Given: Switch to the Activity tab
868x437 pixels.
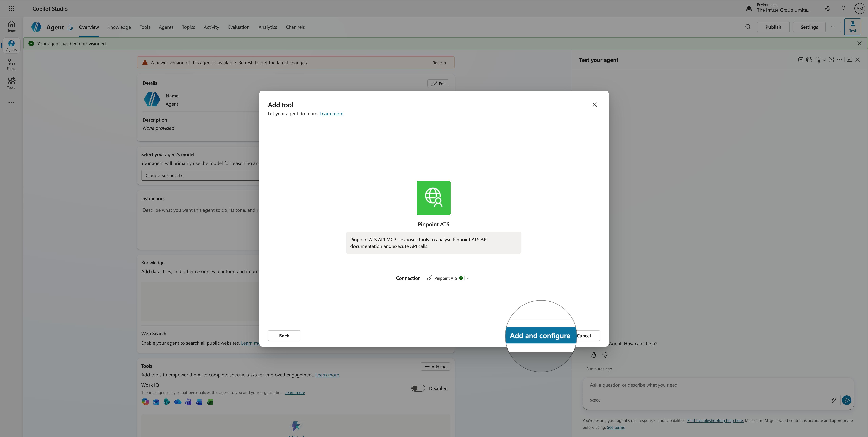Looking at the screenshot, I should 211,27.
